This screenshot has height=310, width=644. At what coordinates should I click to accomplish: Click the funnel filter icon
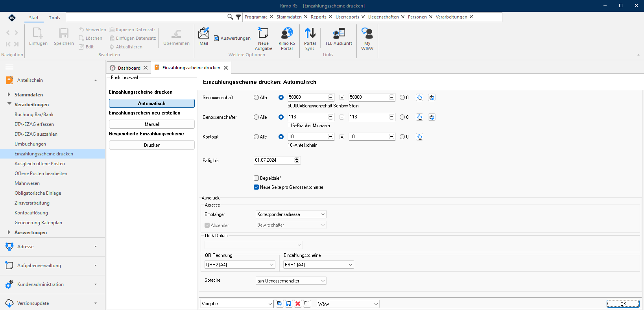[x=238, y=17]
